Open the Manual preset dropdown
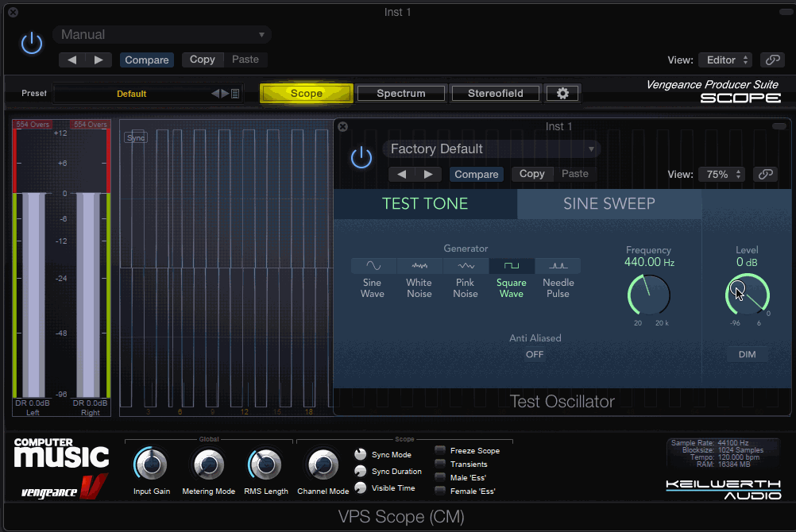796x532 pixels. [162, 34]
